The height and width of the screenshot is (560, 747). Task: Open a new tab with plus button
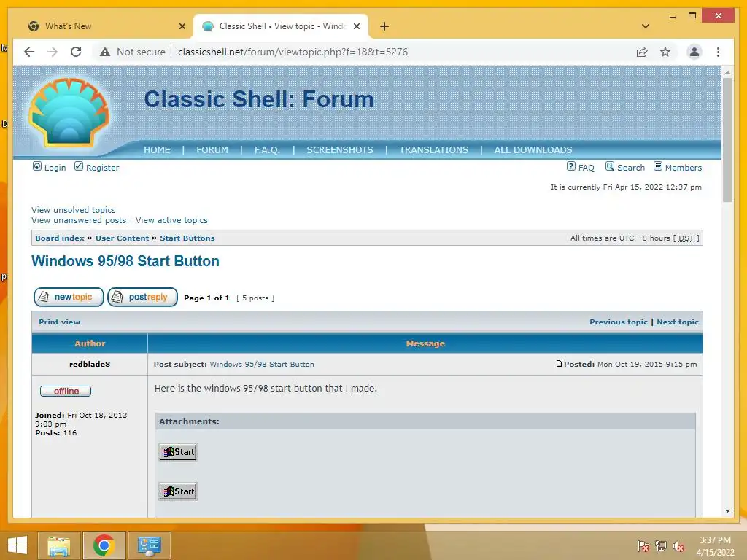(x=384, y=26)
